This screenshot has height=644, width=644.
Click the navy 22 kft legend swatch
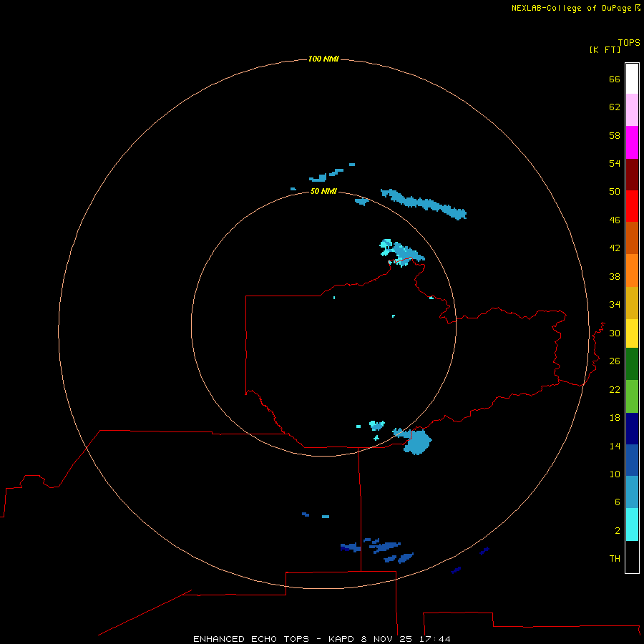pos(632,429)
